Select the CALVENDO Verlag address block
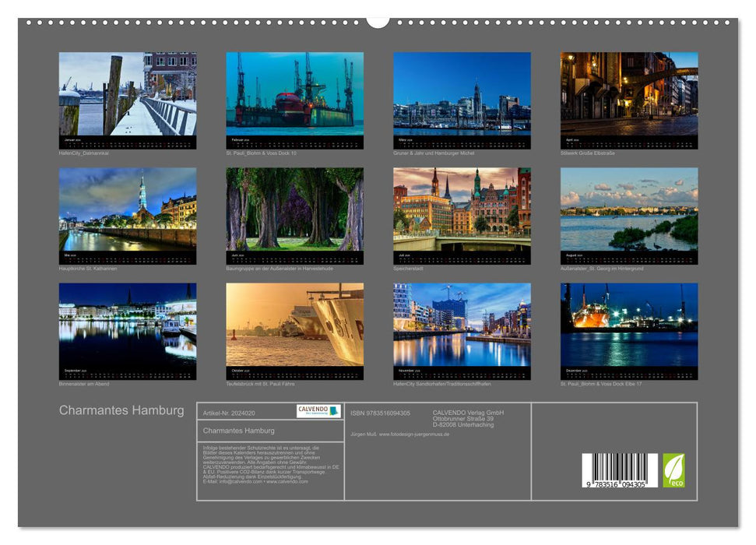756x545 pixels. pyautogui.click(x=464, y=418)
